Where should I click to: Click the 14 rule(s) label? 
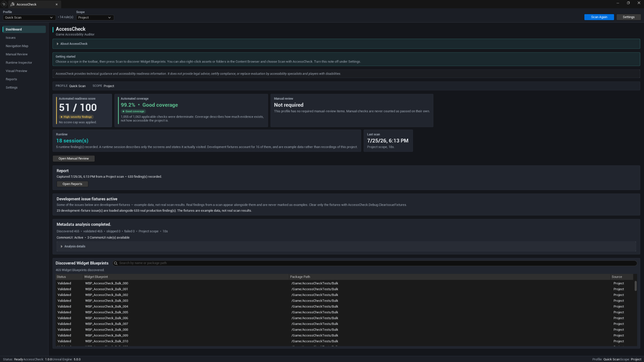click(x=66, y=17)
